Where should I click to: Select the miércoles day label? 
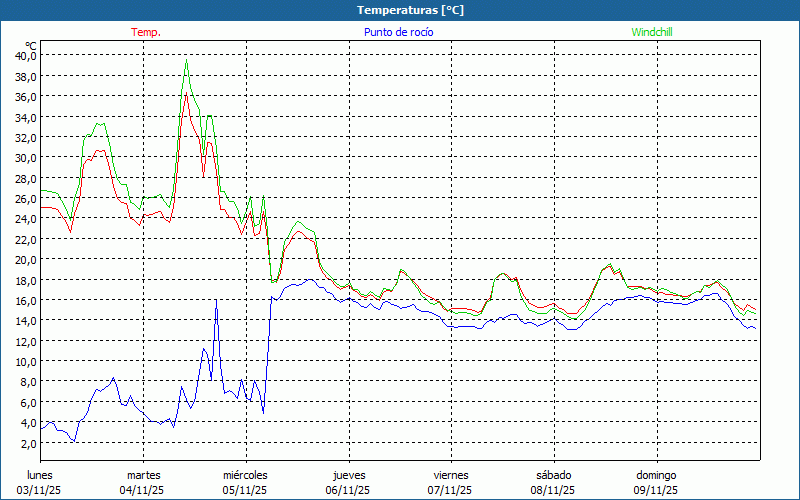pyautogui.click(x=245, y=474)
